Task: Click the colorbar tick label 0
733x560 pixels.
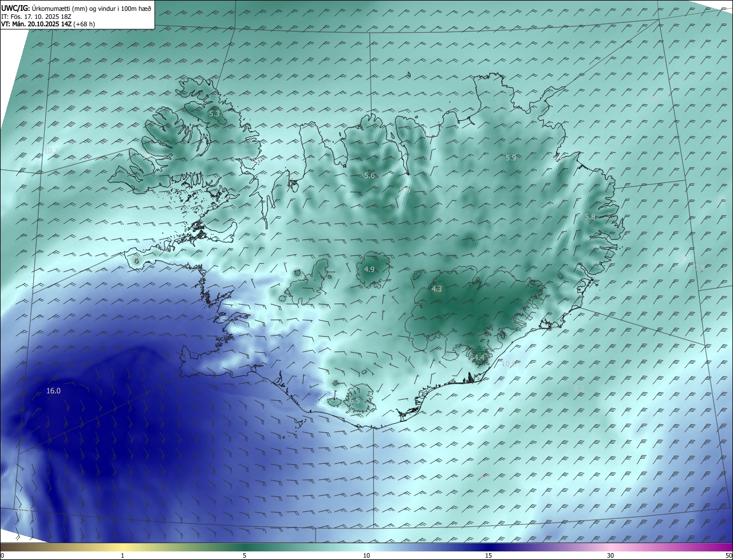Action: pos(2,555)
